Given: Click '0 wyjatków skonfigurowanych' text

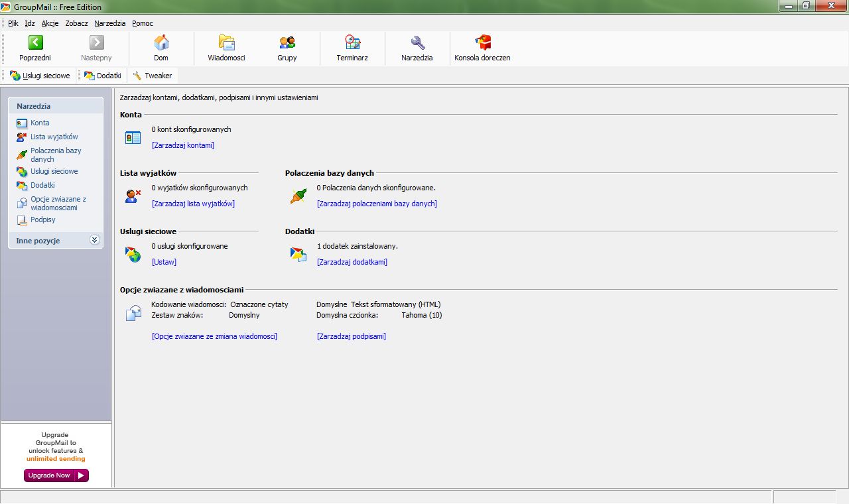Looking at the screenshot, I should click(x=200, y=188).
